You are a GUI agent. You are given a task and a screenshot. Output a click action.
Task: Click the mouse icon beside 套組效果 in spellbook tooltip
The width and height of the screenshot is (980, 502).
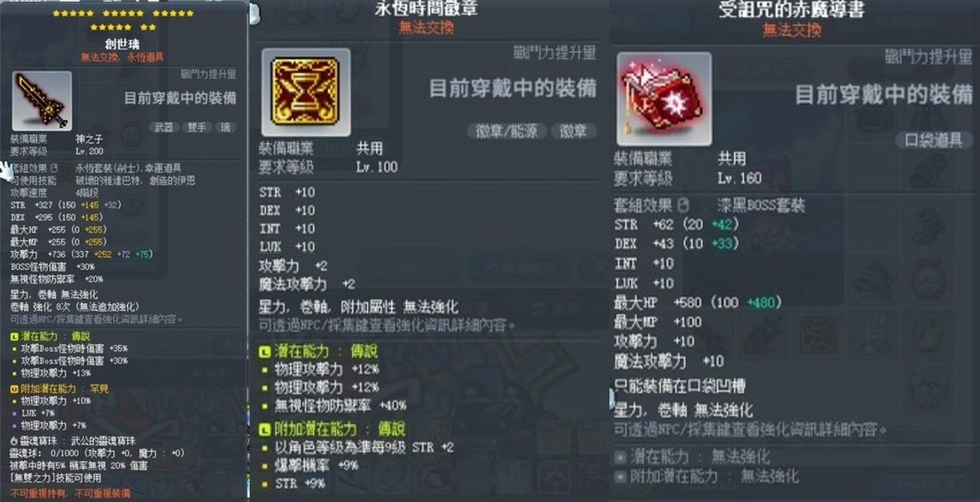tap(684, 205)
